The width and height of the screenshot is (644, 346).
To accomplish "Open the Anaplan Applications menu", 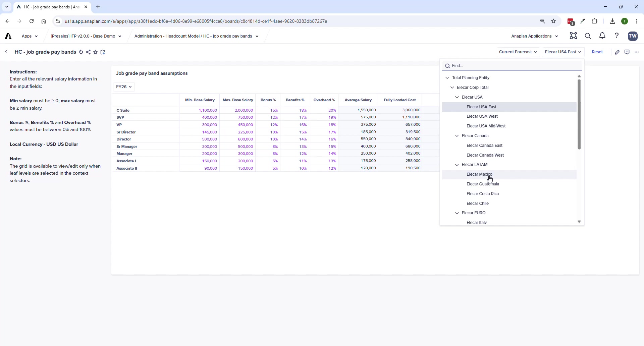I will [534, 36].
